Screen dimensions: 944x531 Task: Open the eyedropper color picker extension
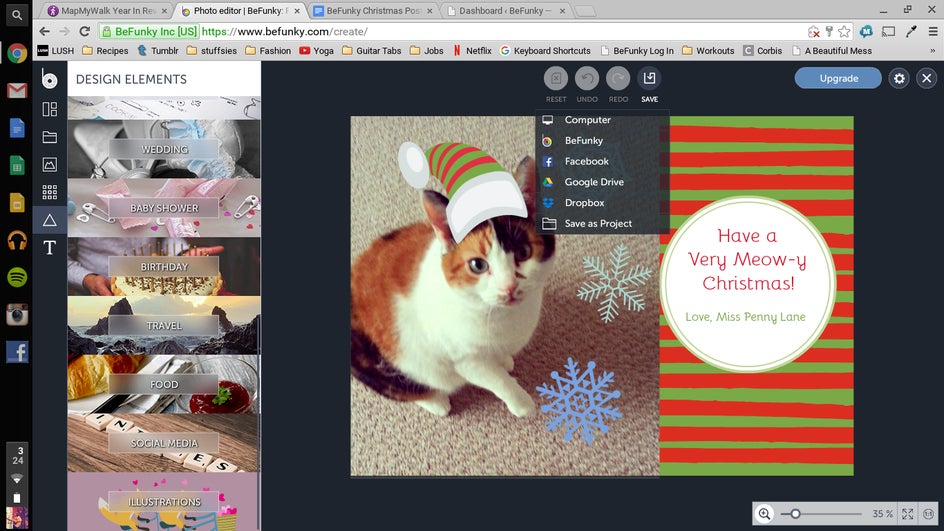[911, 31]
